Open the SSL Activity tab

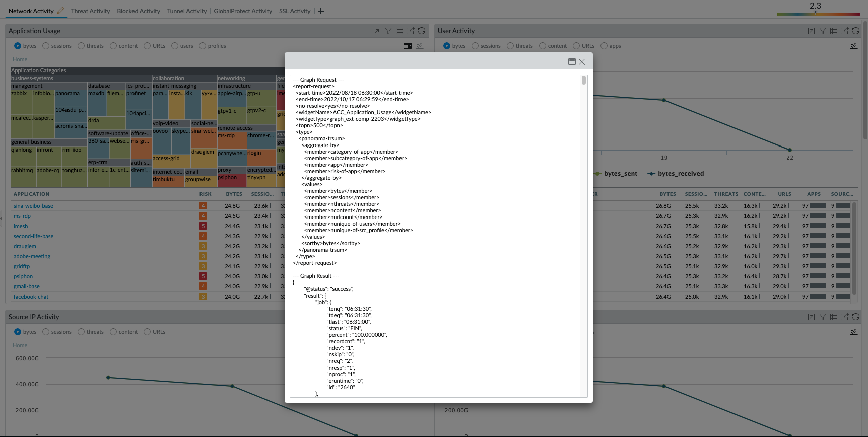pos(294,11)
